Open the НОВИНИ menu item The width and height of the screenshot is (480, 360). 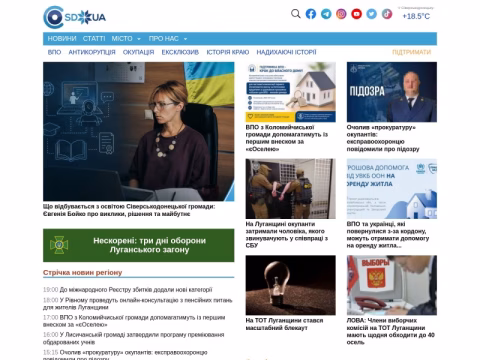(x=62, y=39)
